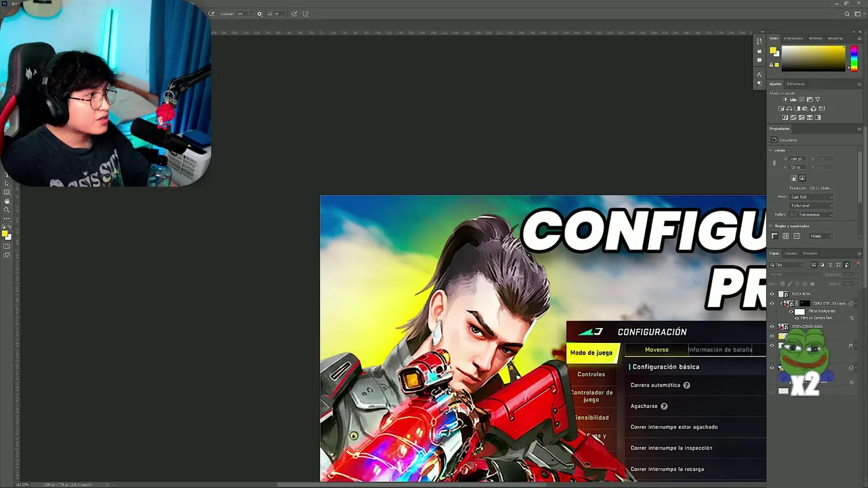Switch to the Bibliotecas tab
868x488 pixels.
click(795, 84)
